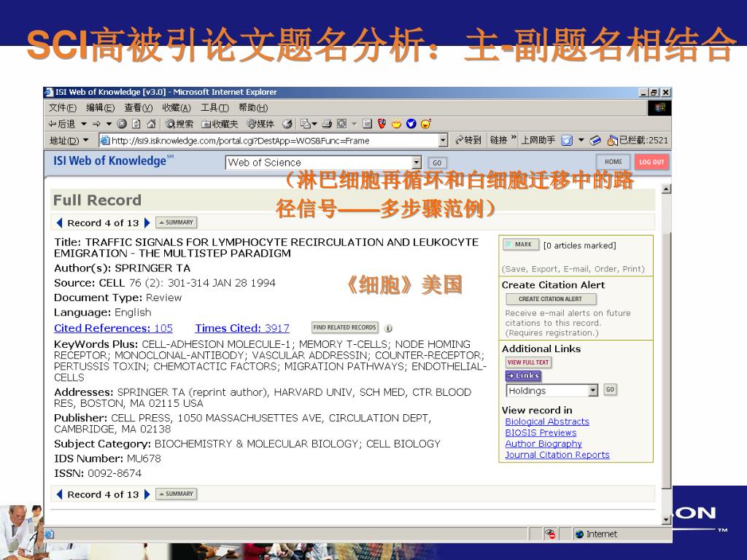This screenshot has width=747, height=560.
Task: Click the Internet zone status bar indicator
Action: pyautogui.click(x=597, y=534)
